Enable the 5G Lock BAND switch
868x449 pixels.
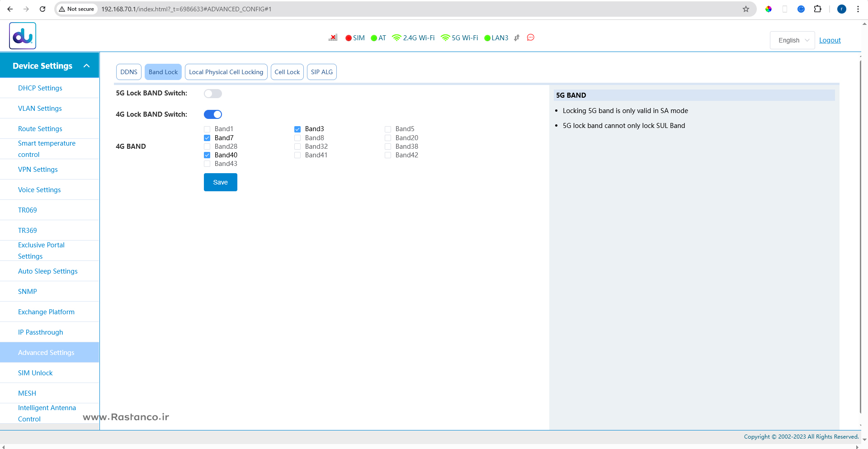(212, 94)
